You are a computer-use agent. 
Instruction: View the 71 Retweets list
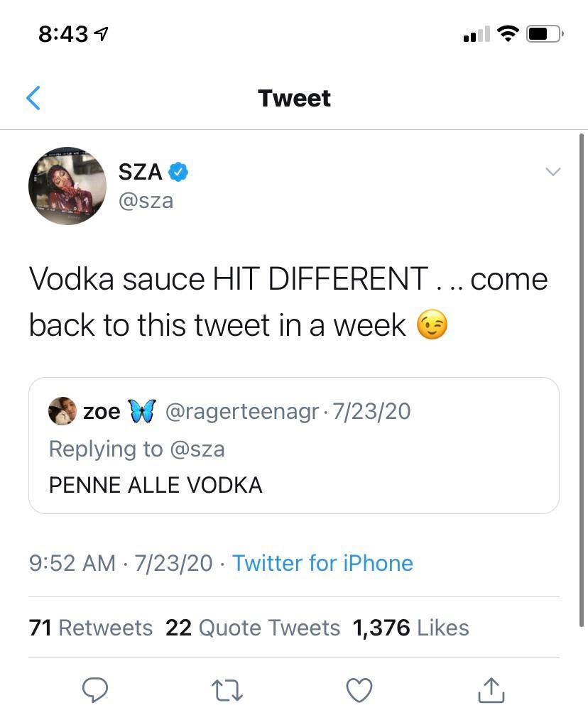point(91,628)
